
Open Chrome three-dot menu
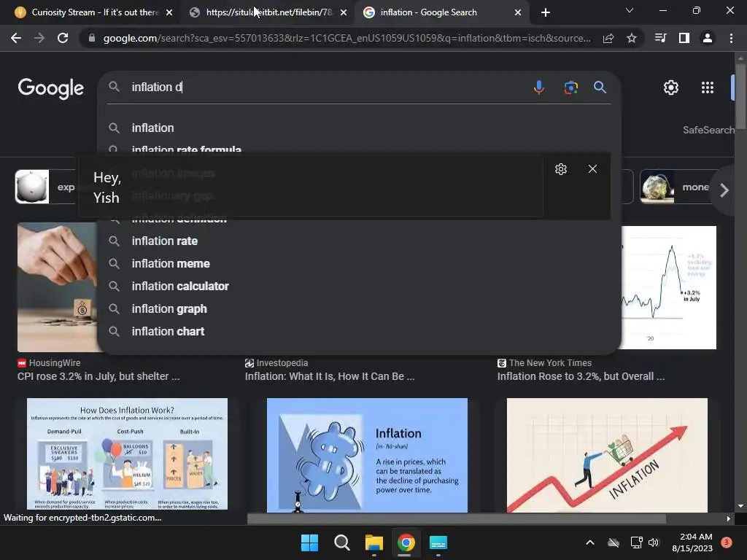click(x=731, y=38)
